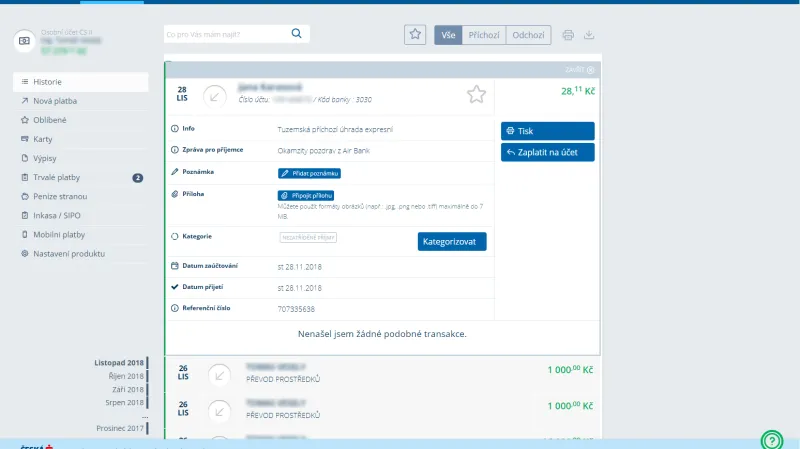Click the favorites star filter button

(x=415, y=35)
